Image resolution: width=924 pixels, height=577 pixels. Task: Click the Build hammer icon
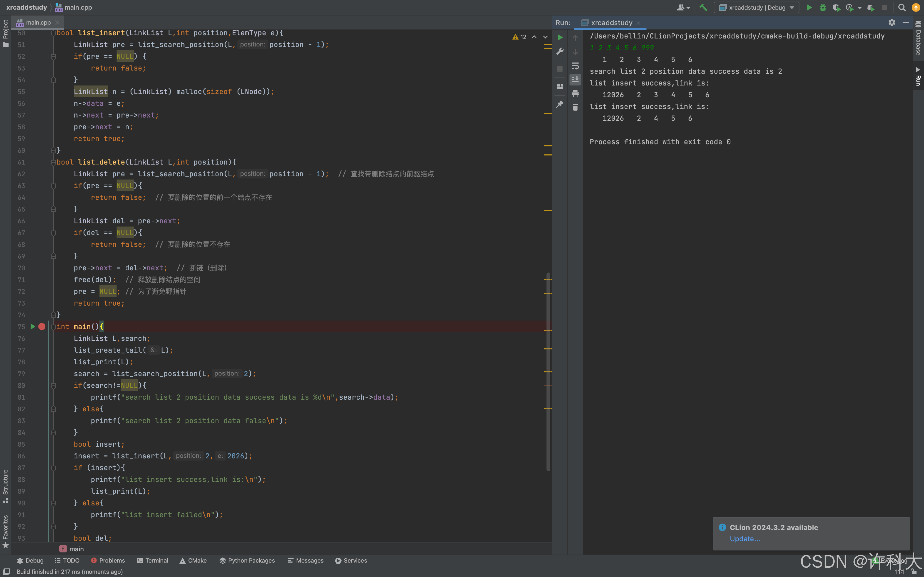click(x=703, y=7)
